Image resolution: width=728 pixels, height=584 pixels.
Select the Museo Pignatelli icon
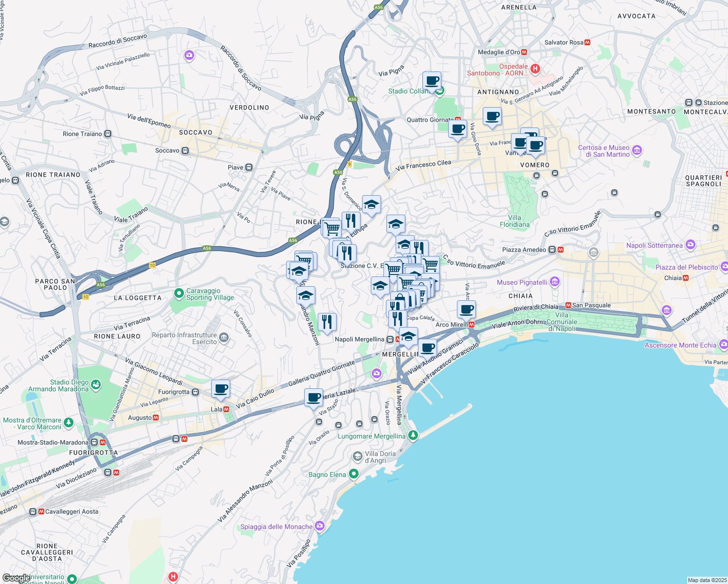(x=555, y=282)
